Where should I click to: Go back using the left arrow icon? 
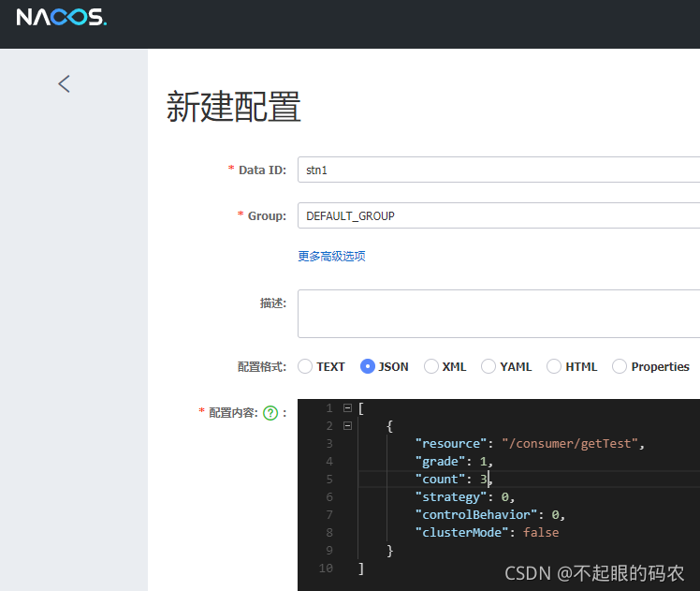(65, 83)
